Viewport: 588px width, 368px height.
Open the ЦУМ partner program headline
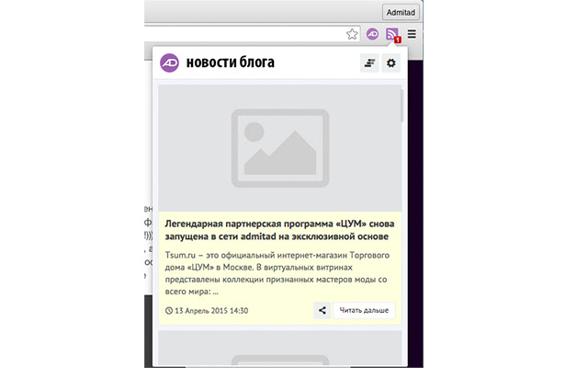pos(279,230)
